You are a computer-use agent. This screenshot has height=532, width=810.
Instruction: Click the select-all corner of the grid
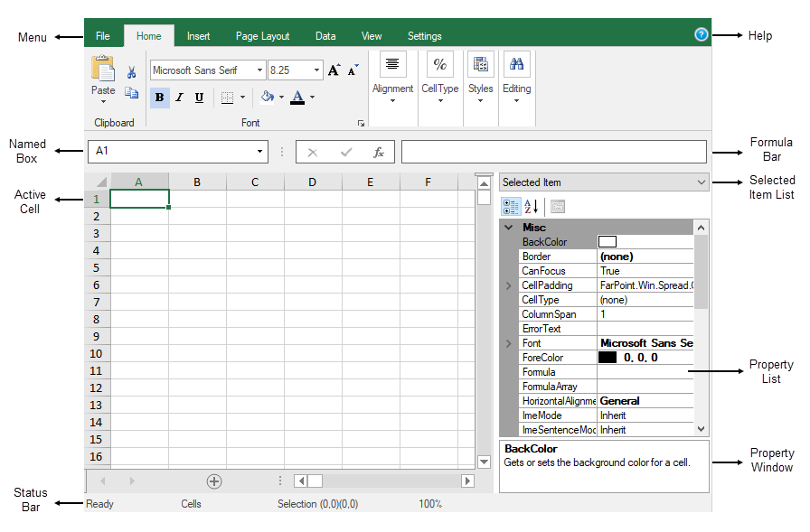98,182
